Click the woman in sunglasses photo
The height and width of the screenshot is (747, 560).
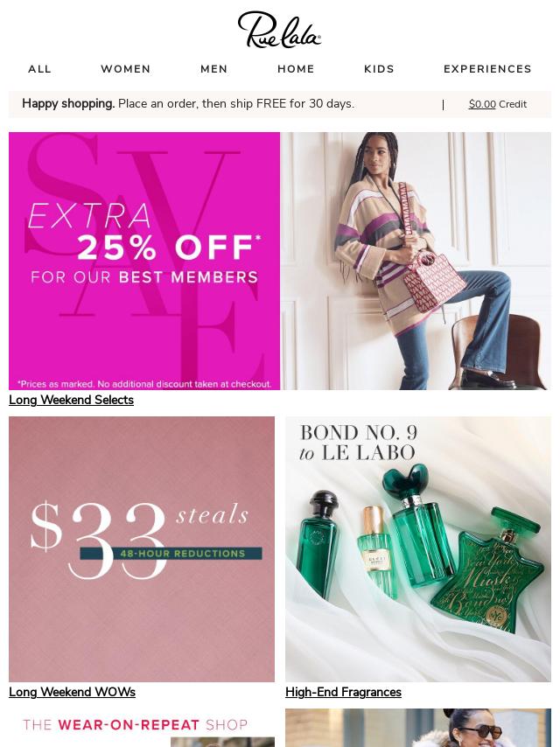click(418, 728)
